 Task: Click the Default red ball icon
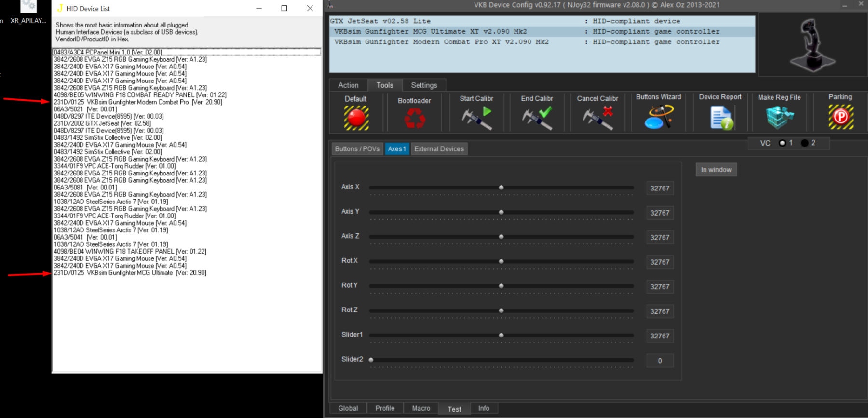(x=356, y=118)
